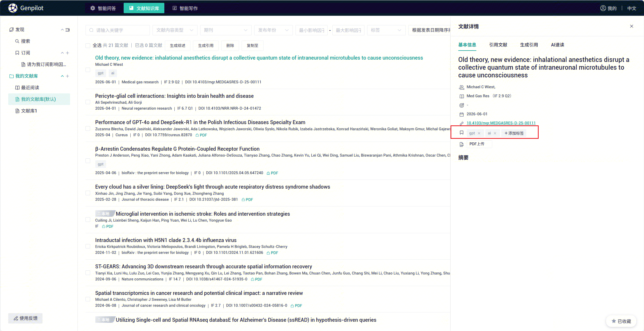Select checkbox for GPT-4o DeepSeek-R1 paper
This screenshot has height=331, width=644.
pyautogui.click(x=88, y=128)
